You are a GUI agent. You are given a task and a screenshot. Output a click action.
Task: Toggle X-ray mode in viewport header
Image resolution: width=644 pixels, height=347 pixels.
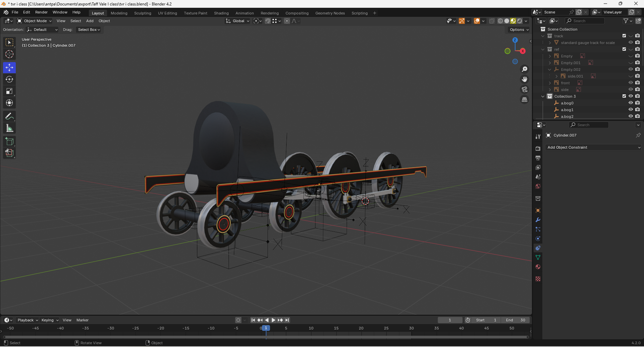point(492,21)
